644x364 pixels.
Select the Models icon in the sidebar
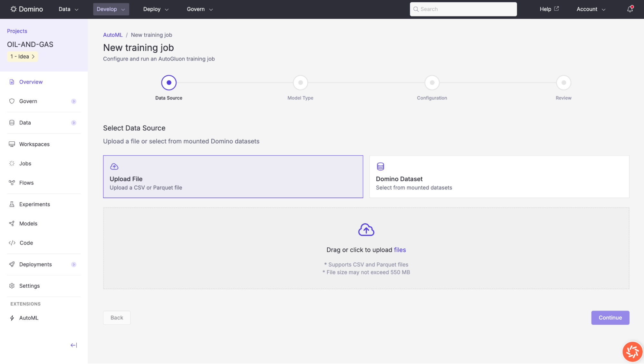point(12,223)
